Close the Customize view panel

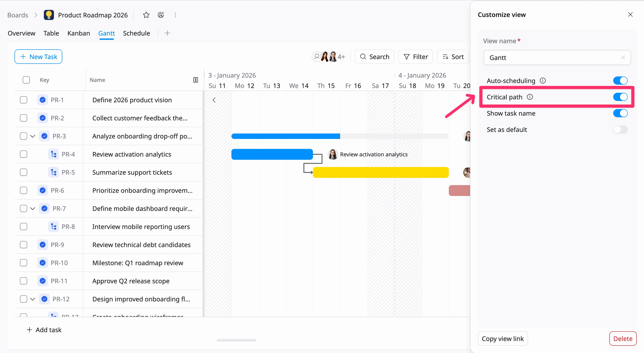tap(630, 15)
